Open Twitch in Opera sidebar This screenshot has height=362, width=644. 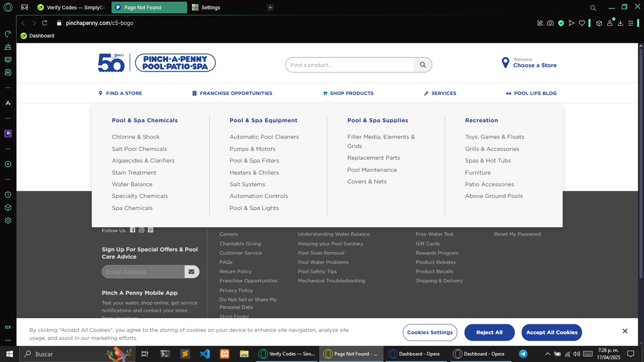8,133
